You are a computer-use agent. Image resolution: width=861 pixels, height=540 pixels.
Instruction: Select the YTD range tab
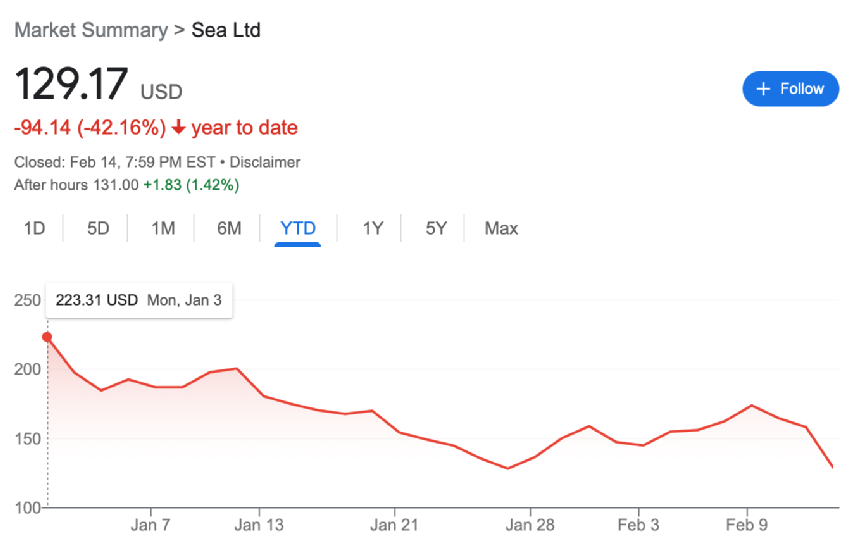298,228
